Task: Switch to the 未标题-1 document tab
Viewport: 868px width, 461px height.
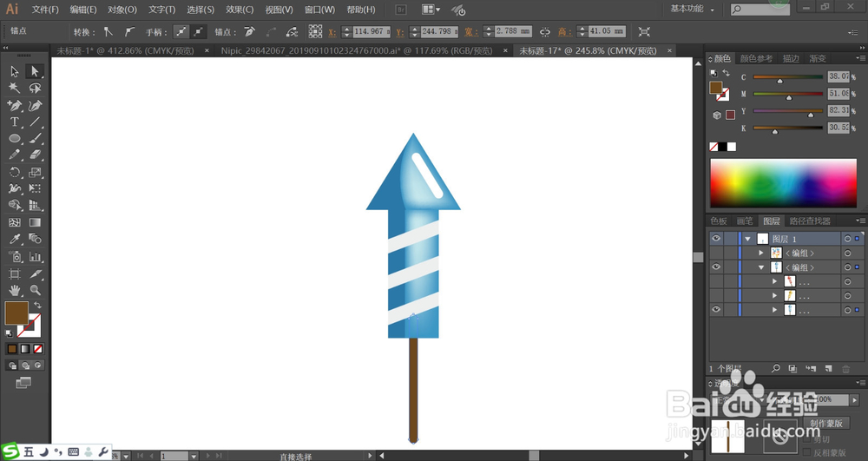Action: point(125,50)
